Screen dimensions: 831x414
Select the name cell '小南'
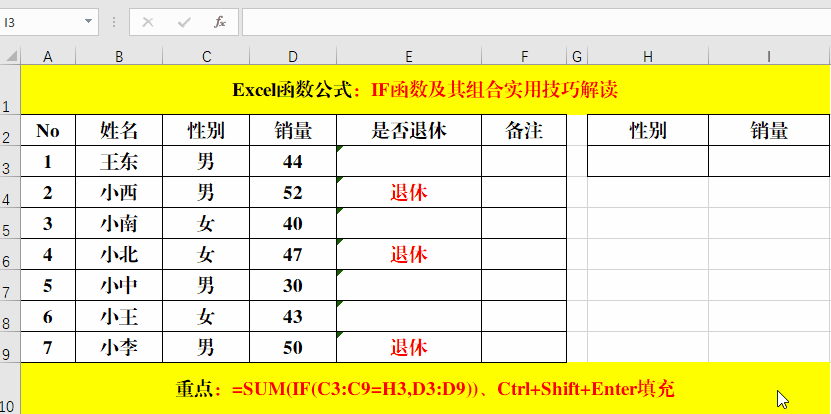[x=119, y=223]
